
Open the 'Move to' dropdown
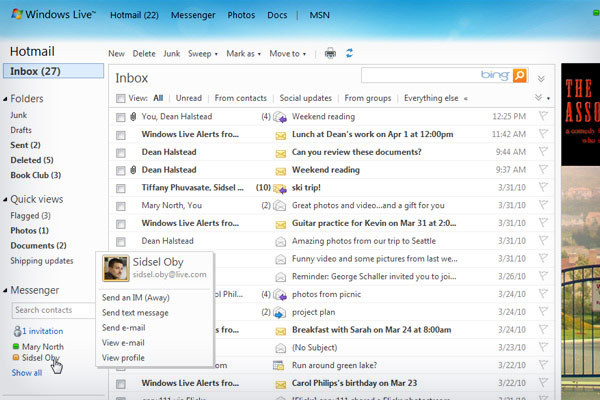[287, 53]
